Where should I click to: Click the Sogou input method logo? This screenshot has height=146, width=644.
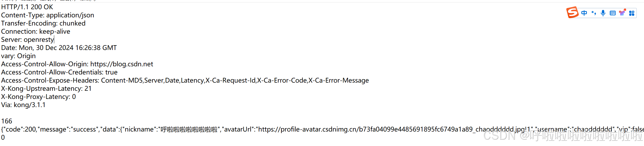coord(572,12)
